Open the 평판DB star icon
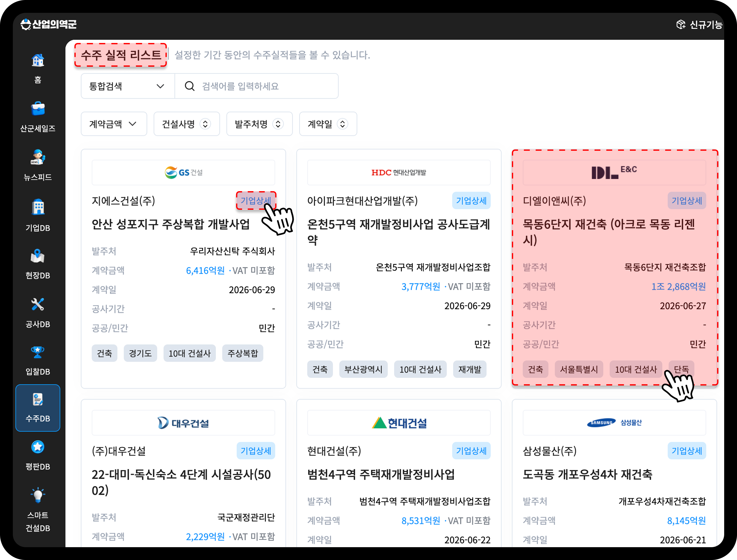The height and width of the screenshot is (560, 737). coord(38,447)
